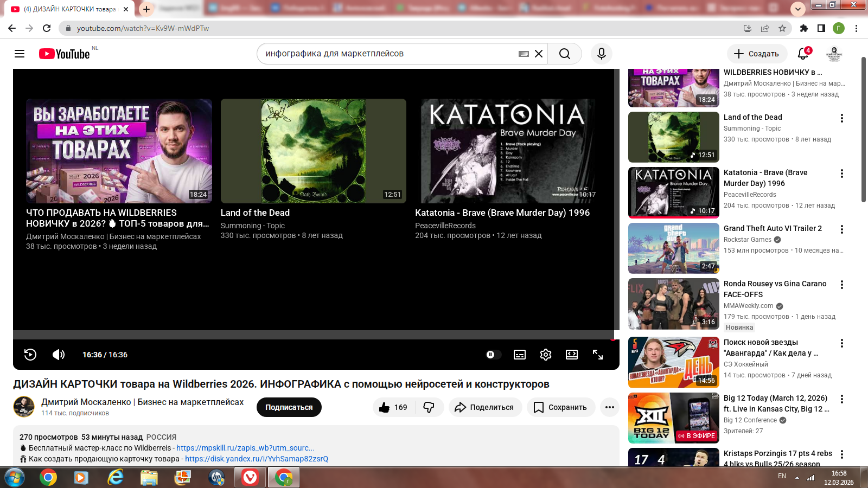Like the video with thumbs up
This screenshot has height=488, width=868.
click(x=393, y=407)
